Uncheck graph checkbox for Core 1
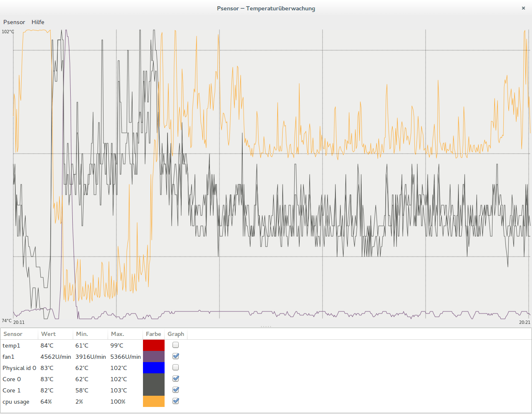The image size is (532, 414). [x=176, y=390]
